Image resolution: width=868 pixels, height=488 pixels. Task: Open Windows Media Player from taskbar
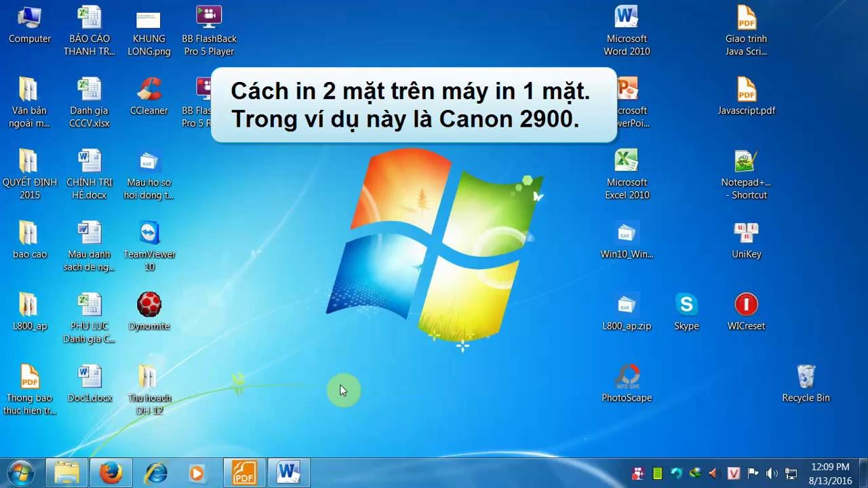tap(197, 472)
